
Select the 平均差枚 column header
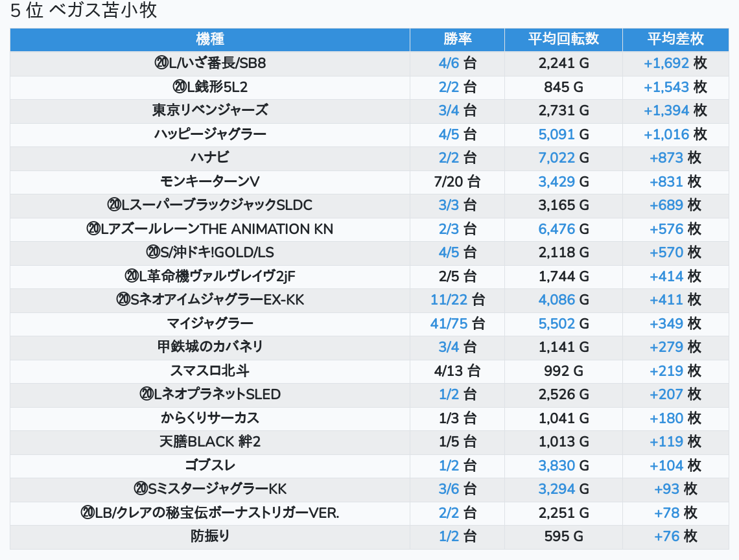(675, 39)
